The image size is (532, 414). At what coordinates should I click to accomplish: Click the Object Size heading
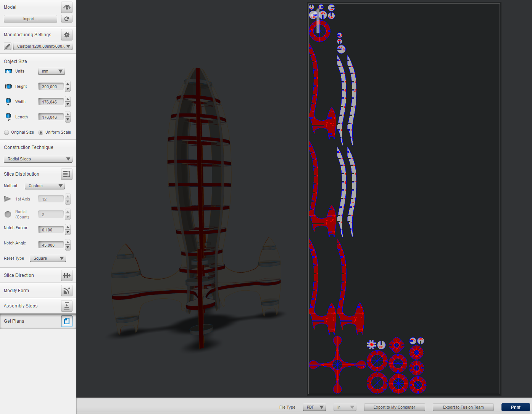[x=15, y=61]
